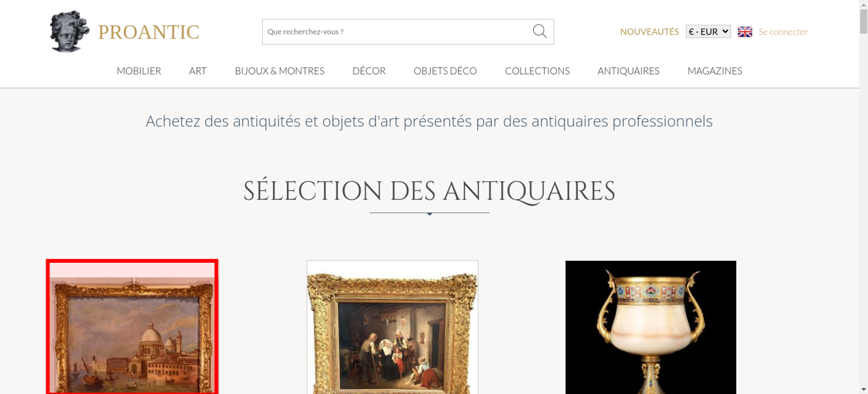The width and height of the screenshot is (868, 394).
Task: Open the COLLECTIONS menu
Action: point(537,71)
